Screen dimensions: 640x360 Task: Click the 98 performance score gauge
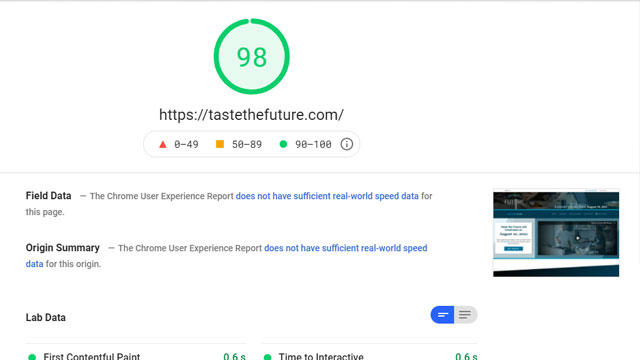(x=251, y=56)
